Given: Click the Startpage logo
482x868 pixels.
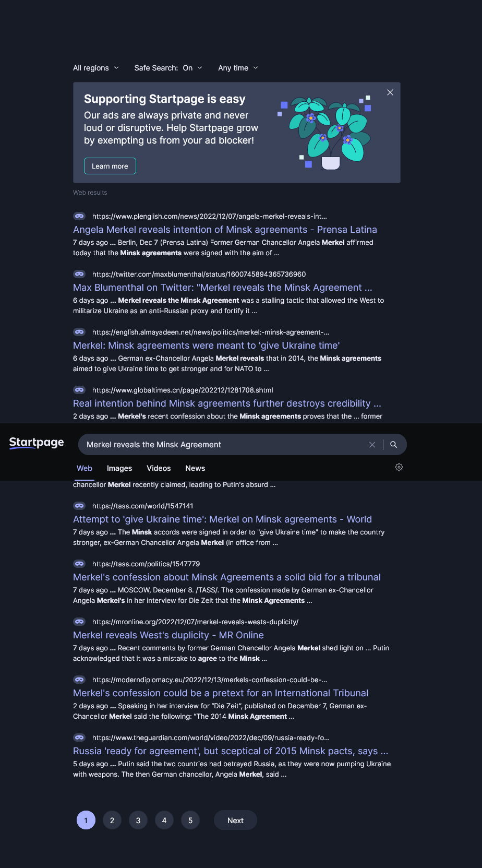Looking at the screenshot, I should point(37,443).
